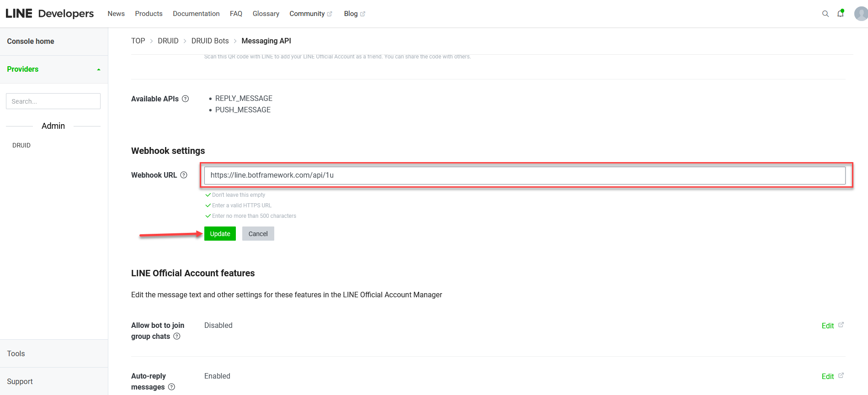The height and width of the screenshot is (395, 868).
Task: Edit the Auto-reply messages setting
Action: click(828, 376)
